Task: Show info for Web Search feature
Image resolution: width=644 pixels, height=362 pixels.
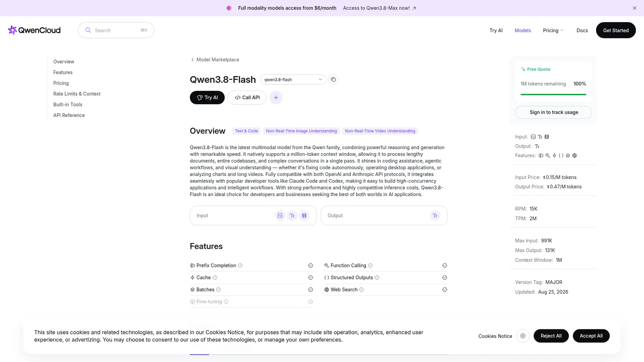Action: (362, 290)
